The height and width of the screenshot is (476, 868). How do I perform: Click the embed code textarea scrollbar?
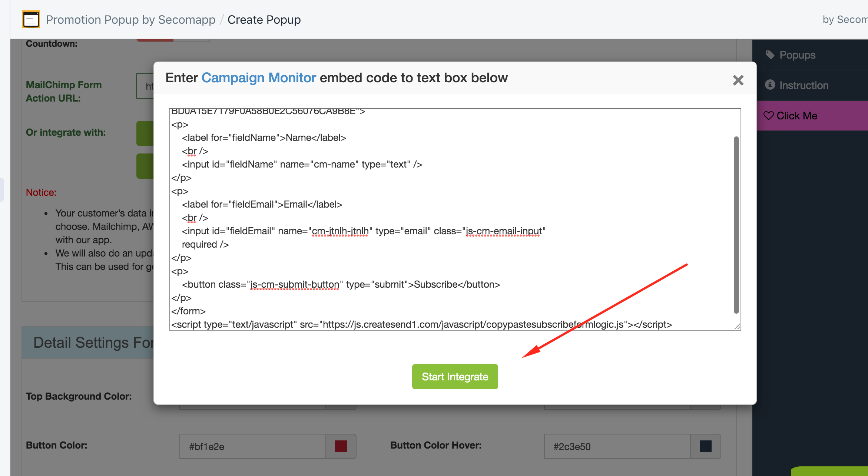point(736,225)
